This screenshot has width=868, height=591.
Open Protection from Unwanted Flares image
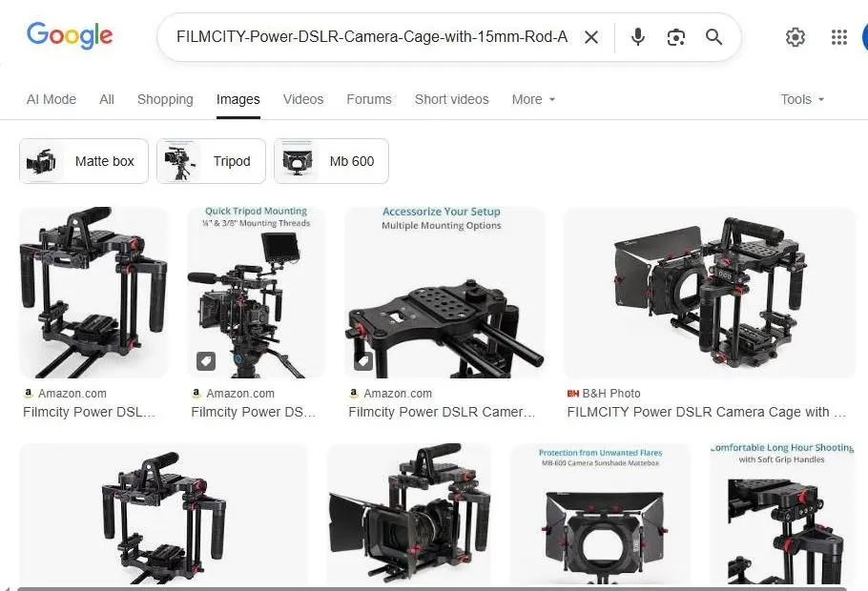click(x=600, y=514)
